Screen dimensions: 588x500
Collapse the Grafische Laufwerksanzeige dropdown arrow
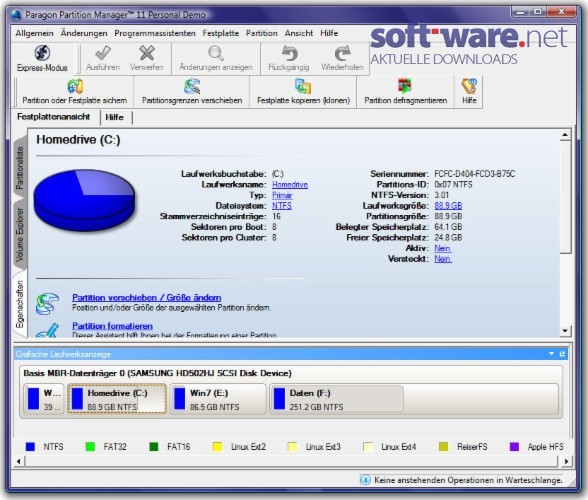coord(551,354)
